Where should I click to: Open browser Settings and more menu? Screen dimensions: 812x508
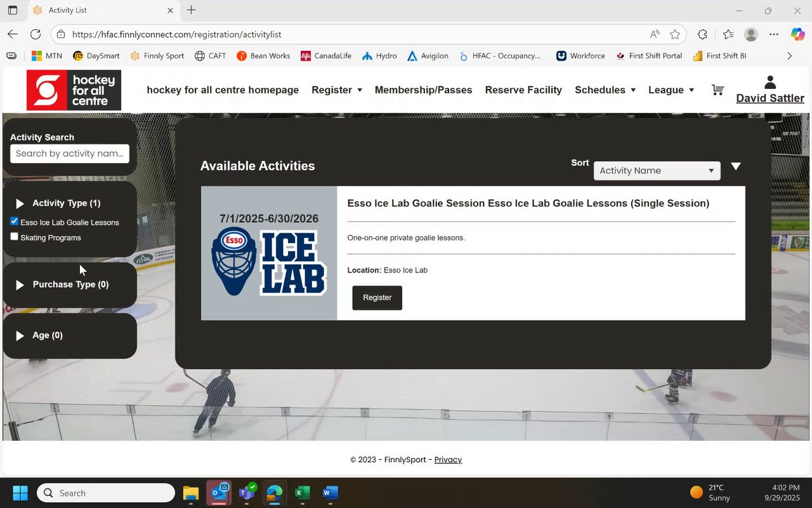point(774,34)
